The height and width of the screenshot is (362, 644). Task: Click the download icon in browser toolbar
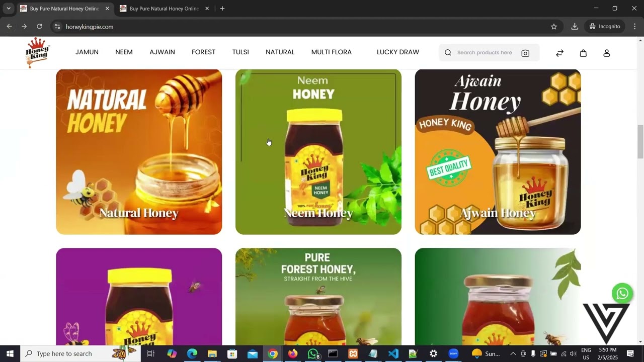[x=575, y=27]
